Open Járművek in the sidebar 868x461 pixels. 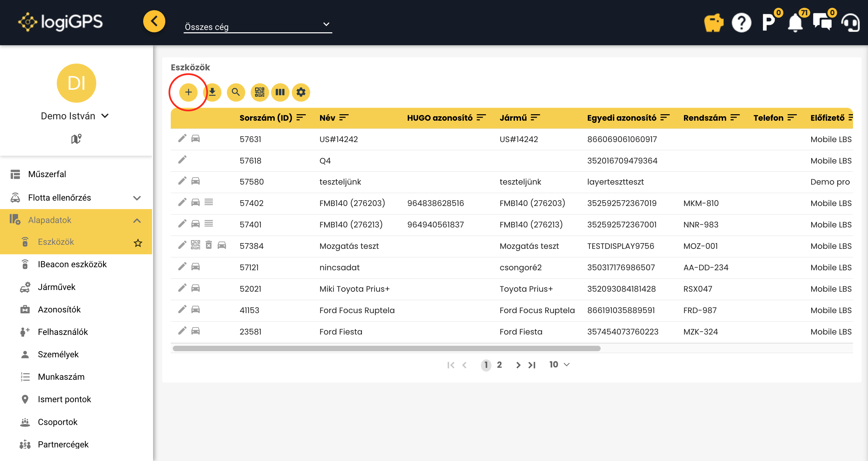(x=56, y=287)
